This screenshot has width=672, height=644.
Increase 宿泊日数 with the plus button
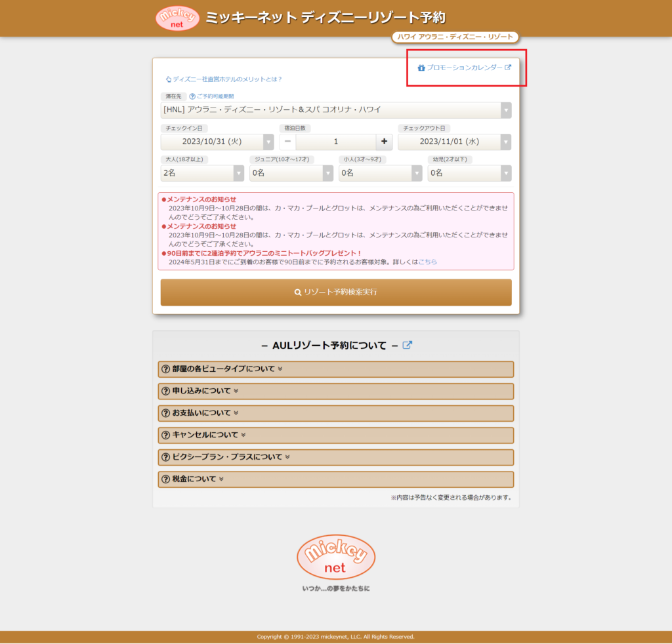click(384, 141)
